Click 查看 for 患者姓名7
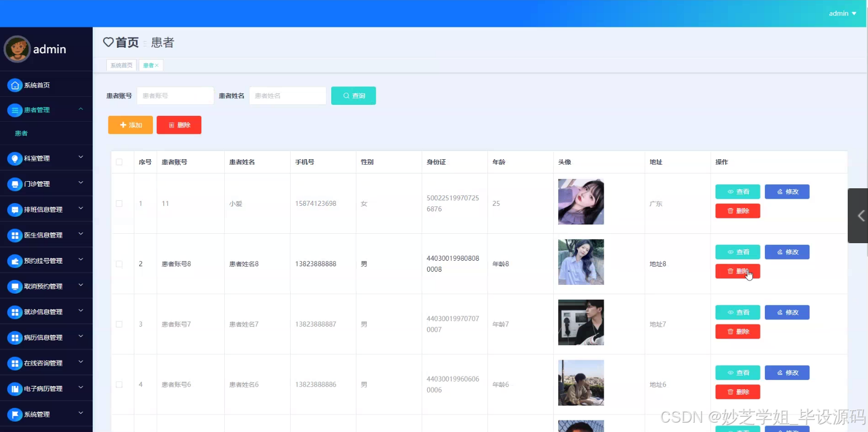 pos(737,312)
